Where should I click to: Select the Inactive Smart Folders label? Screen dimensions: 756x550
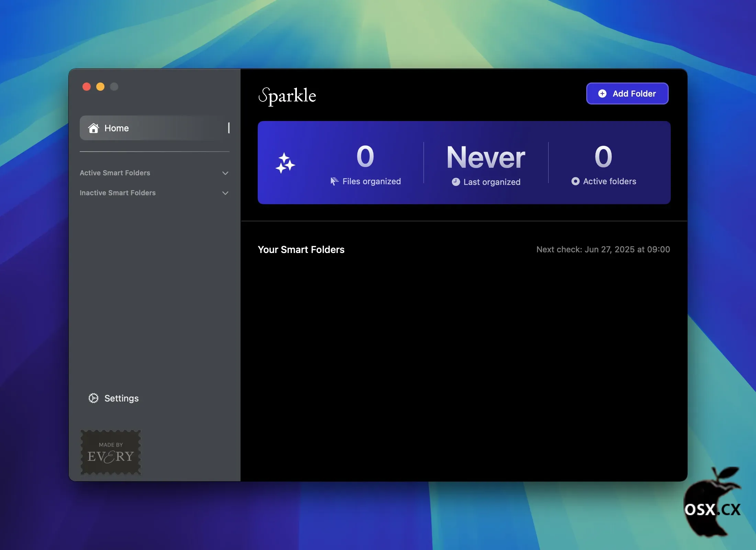tap(118, 193)
